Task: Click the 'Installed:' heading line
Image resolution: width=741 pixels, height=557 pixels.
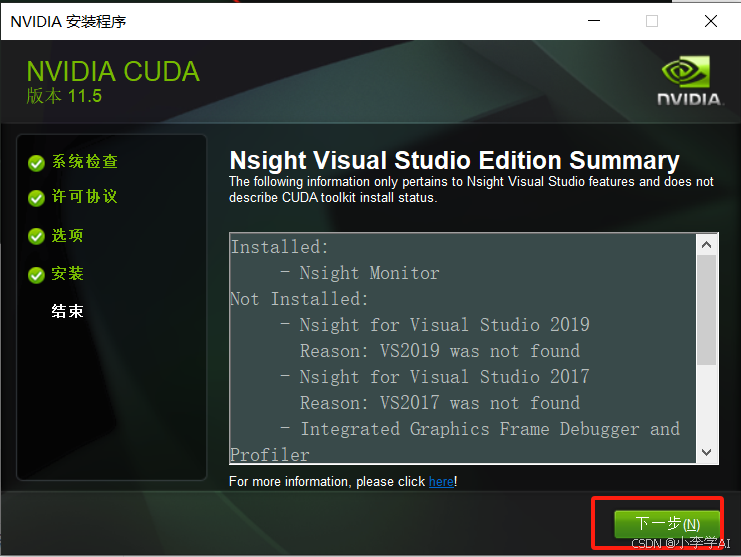Action: pyautogui.click(x=279, y=247)
